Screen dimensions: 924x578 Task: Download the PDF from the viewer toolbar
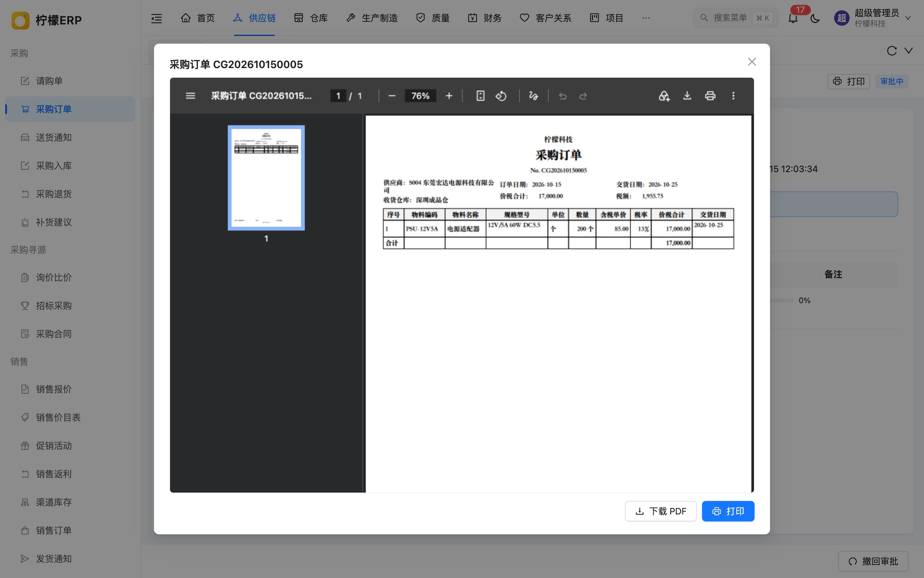tap(687, 96)
